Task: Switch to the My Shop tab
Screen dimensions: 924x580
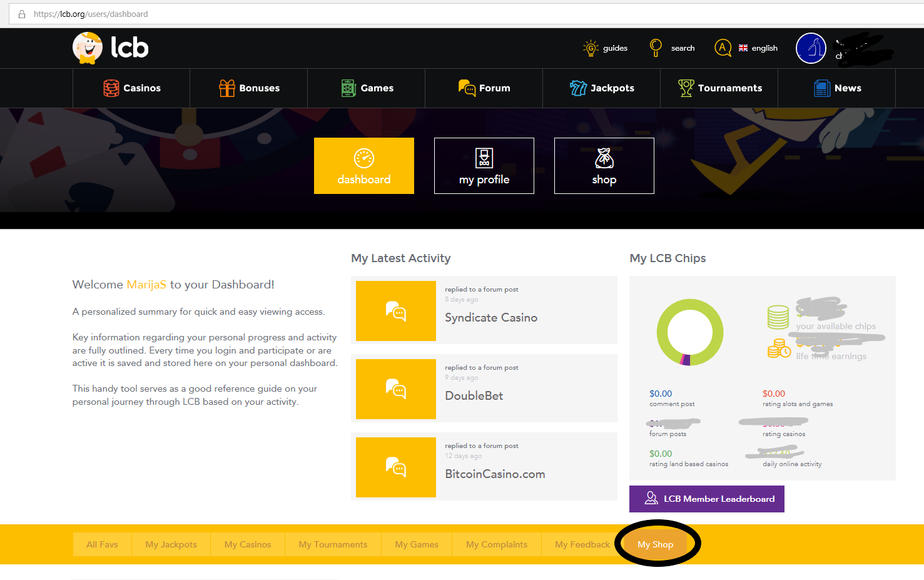Action: tap(656, 544)
